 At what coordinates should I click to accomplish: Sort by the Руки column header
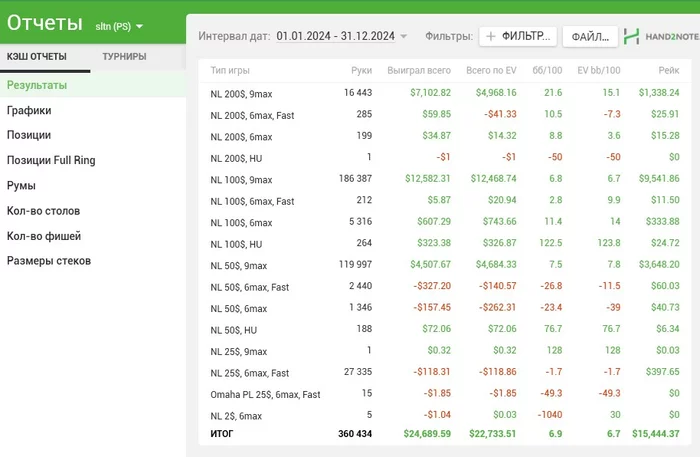(361, 71)
